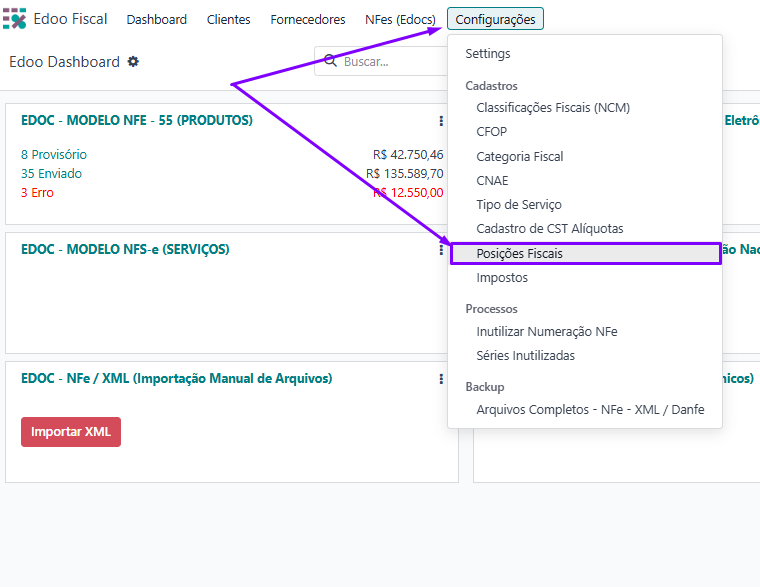Open the gear icon beside Edoo Dashboard

pos(133,62)
